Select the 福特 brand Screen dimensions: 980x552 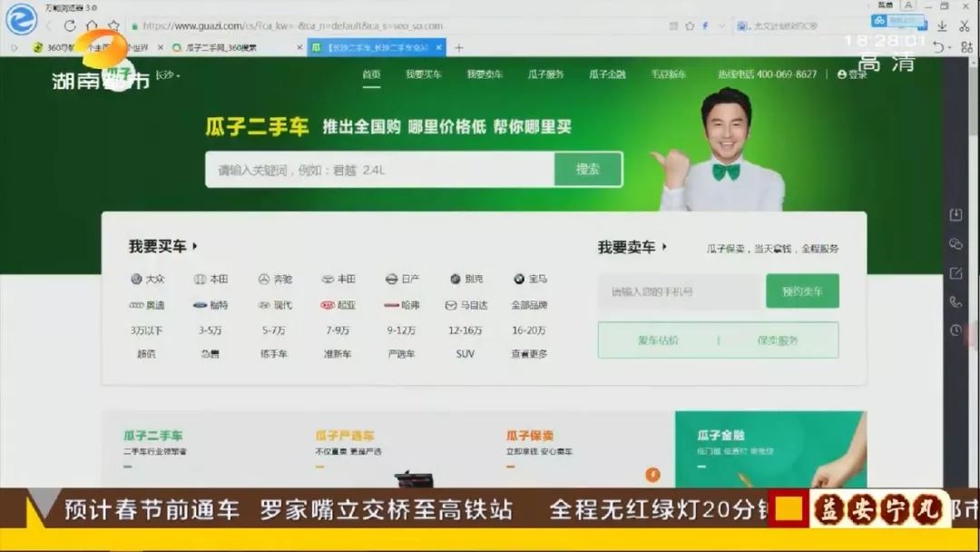click(211, 305)
